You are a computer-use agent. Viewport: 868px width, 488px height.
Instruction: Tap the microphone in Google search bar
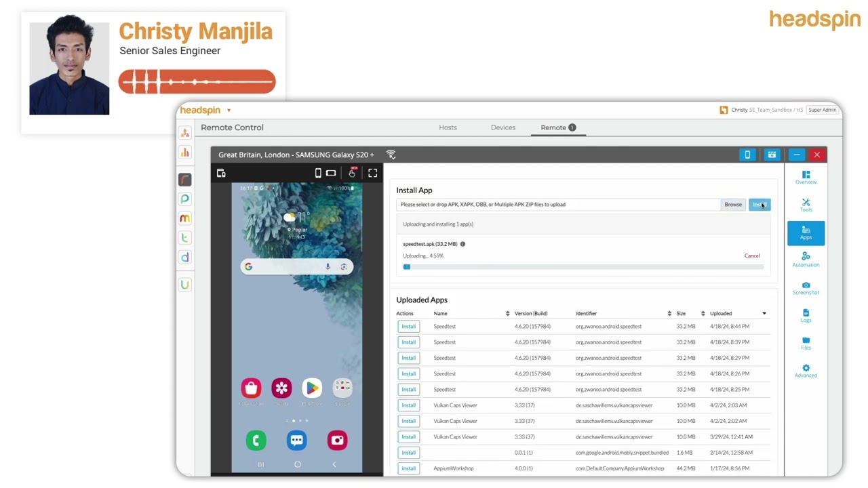(328, 267)
